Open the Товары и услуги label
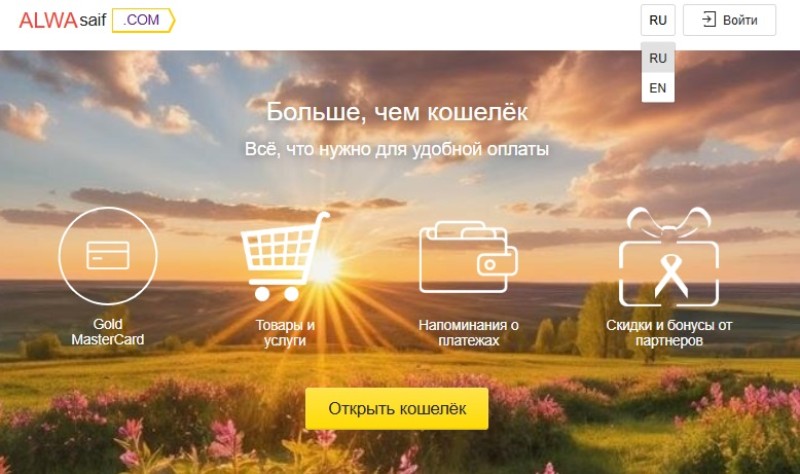Viewport: 800px width, 474px height. (x=285, y=333)
